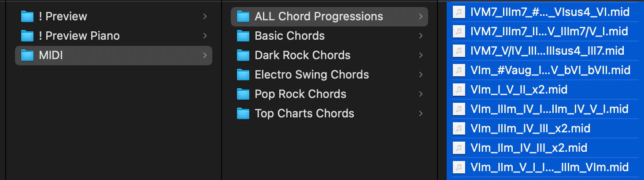644x180 pixels.
Task: Expand the ! Preview Piano chevron
Action: pos(205,36)
